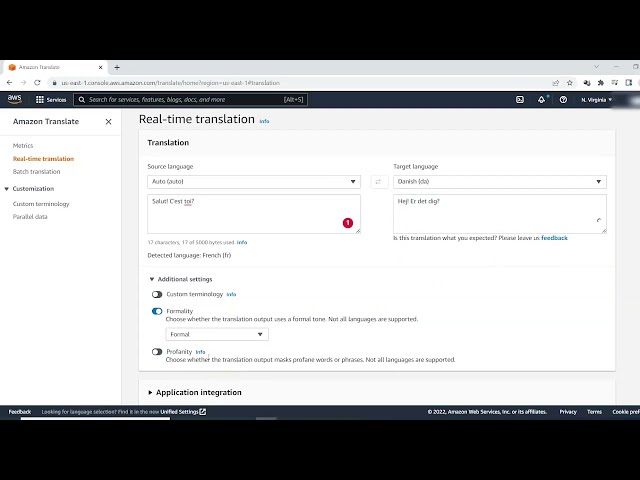Open Info link beside Custom terminology
The height and width of the screenshot is (480, 640).
(231, 294)
